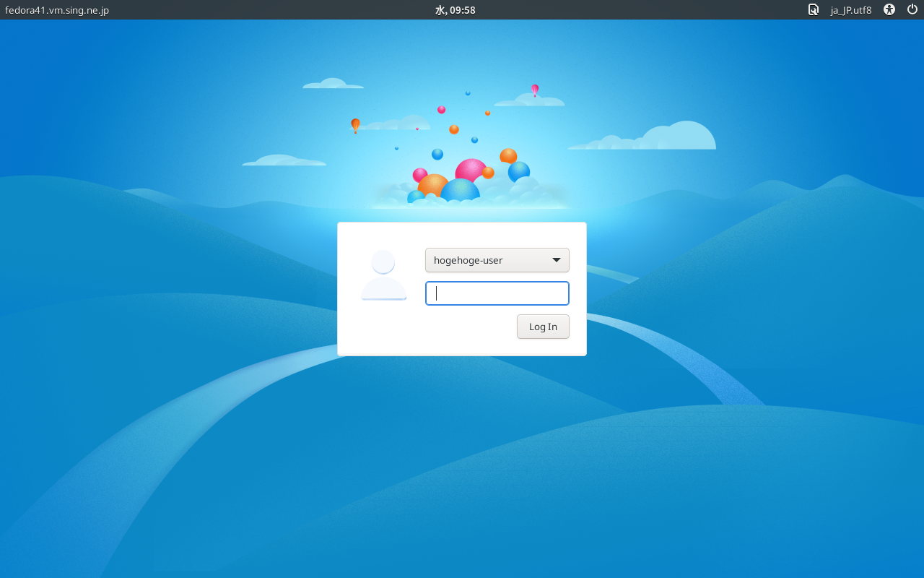This screenshot has width=924, height=578.
Task: Click the user avatar picture
Action: (x=383, y=275)
